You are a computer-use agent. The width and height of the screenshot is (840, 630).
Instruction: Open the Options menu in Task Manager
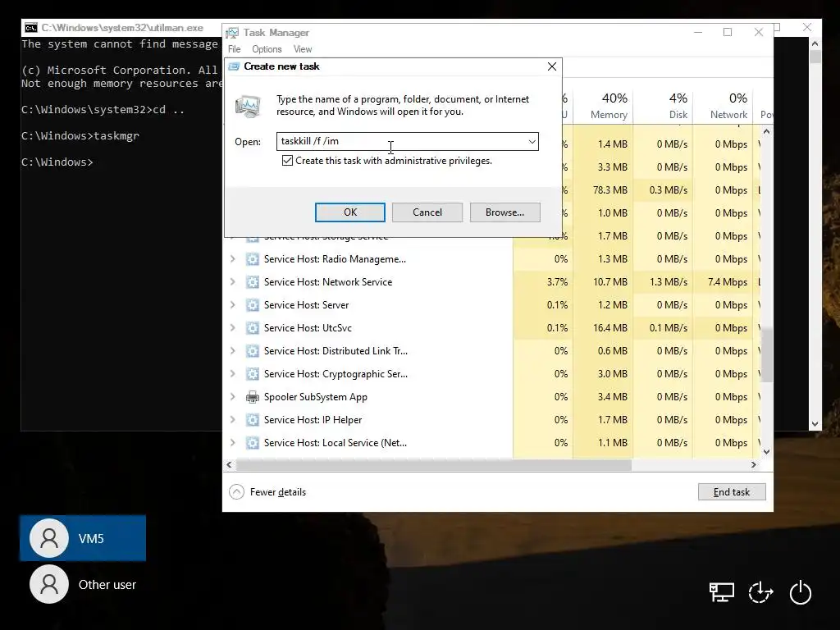tap(267, 49)
